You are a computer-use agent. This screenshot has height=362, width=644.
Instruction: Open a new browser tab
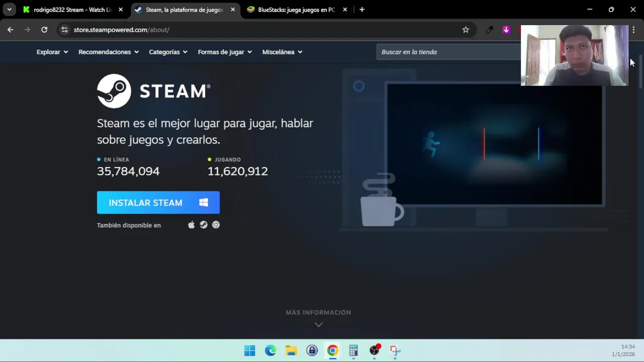[362, 10]
